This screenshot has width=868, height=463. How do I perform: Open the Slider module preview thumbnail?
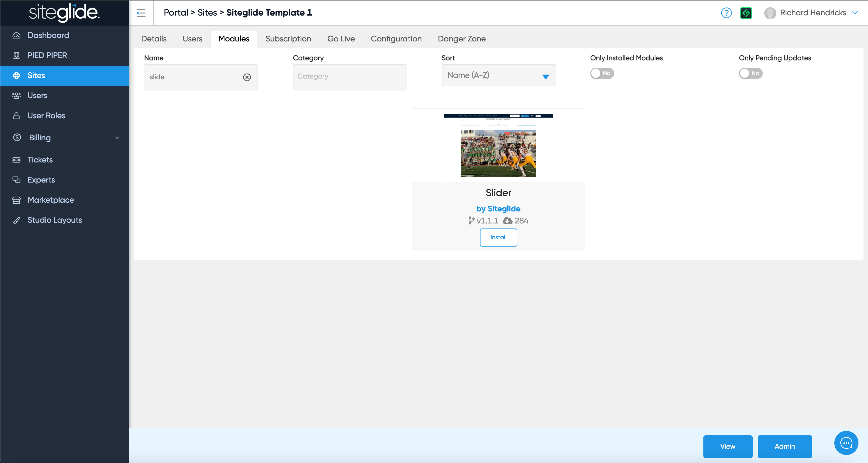[x=498, y=145]
